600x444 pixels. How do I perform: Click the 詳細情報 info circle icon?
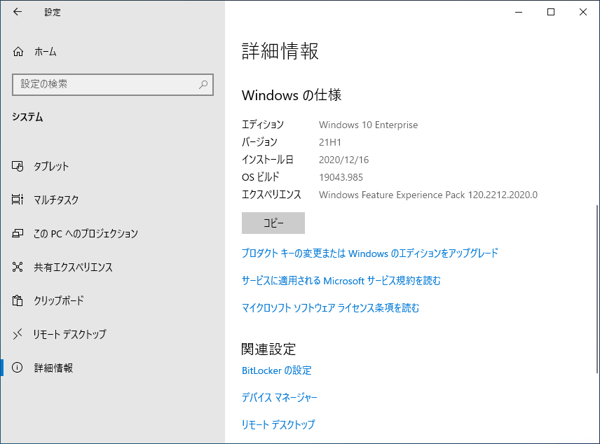tap(17, 368)
